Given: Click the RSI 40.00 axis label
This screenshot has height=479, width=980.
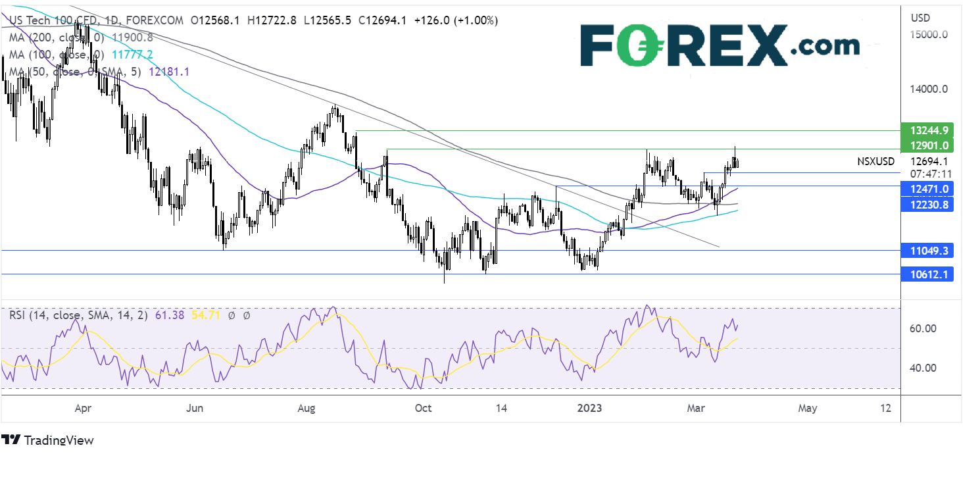Looking at the screenshot, I should 923,368.
